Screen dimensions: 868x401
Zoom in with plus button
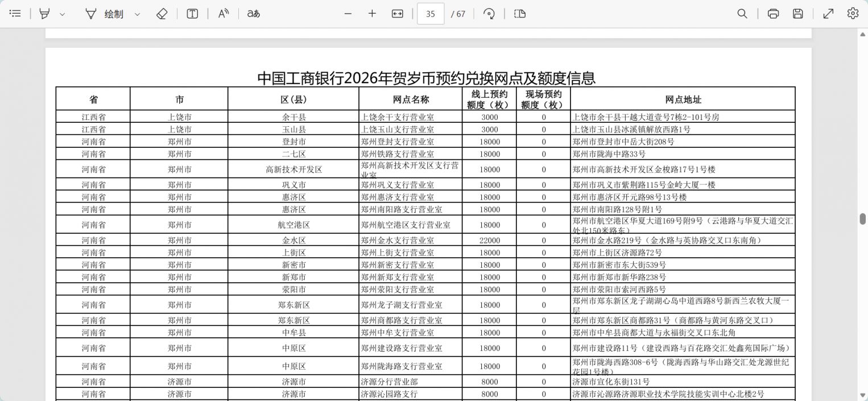(x=372, y=14)
